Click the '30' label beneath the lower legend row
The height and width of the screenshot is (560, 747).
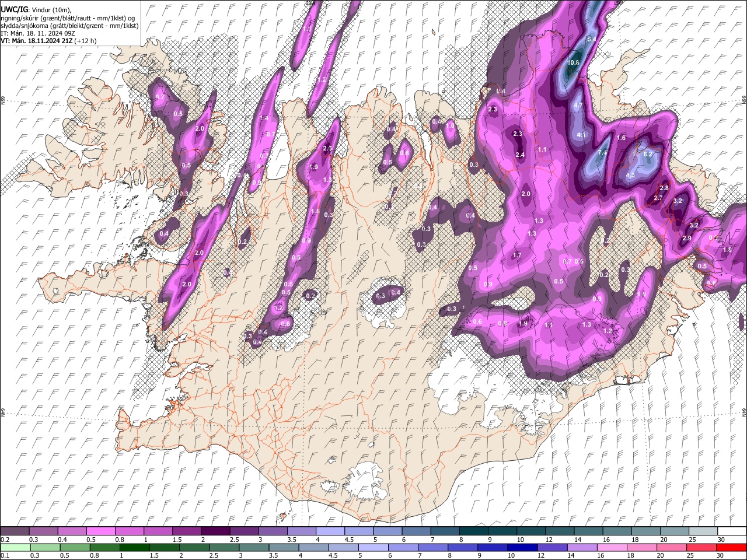pos(720,556)
